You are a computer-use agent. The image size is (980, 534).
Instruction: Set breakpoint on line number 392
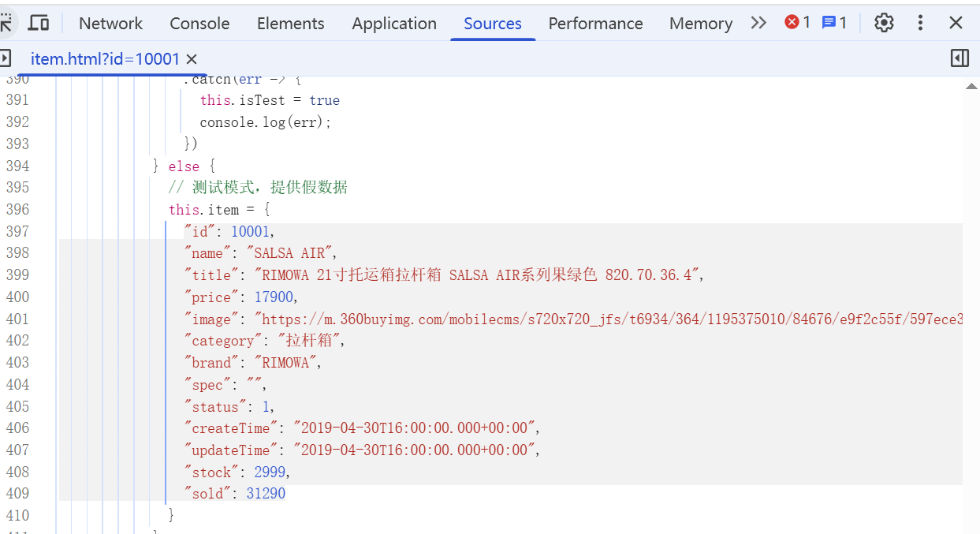[17, 122]
